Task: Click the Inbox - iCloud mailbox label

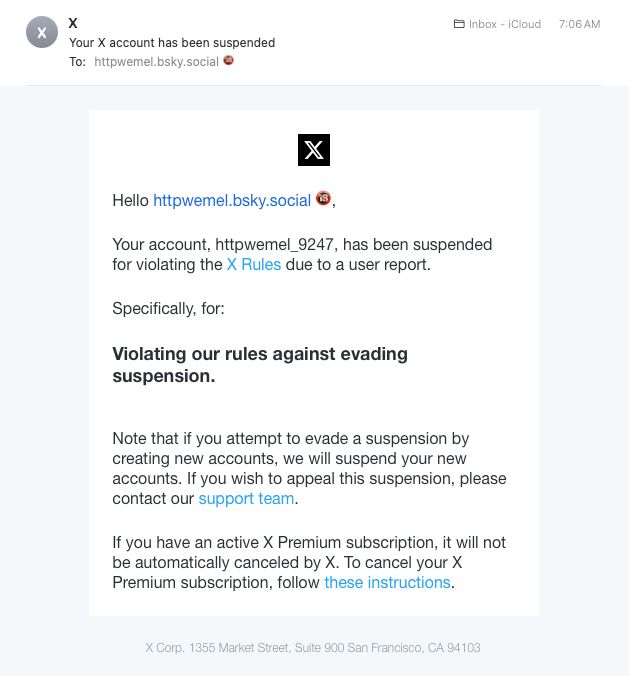Action: [505, 24]
